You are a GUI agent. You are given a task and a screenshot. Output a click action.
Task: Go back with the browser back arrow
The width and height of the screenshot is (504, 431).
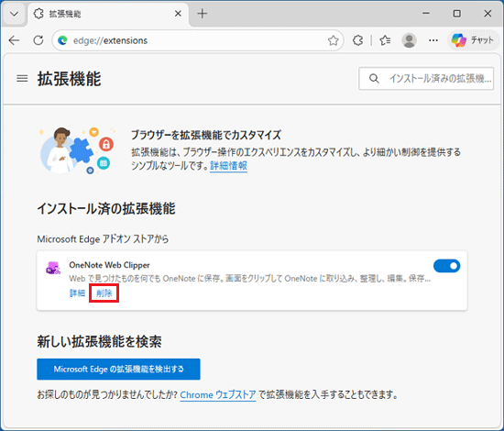[14, 40]
